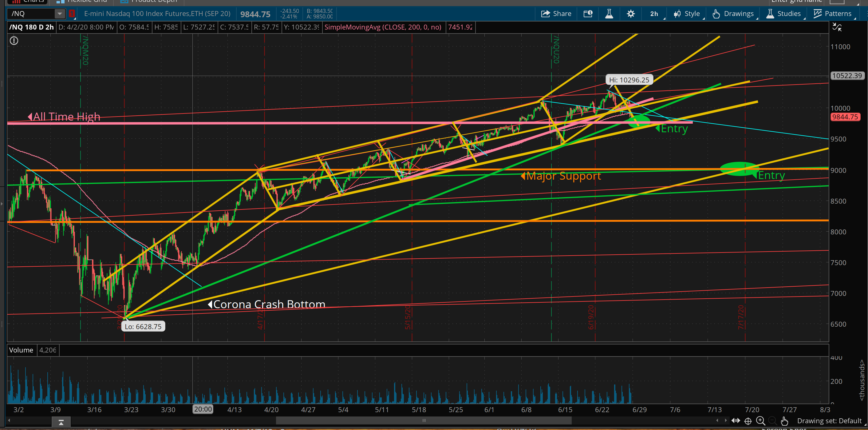Image resolution: width=868 pixels, height=430 pixels.
Task: Open the symbol info card icon
Action: [588, 14]
